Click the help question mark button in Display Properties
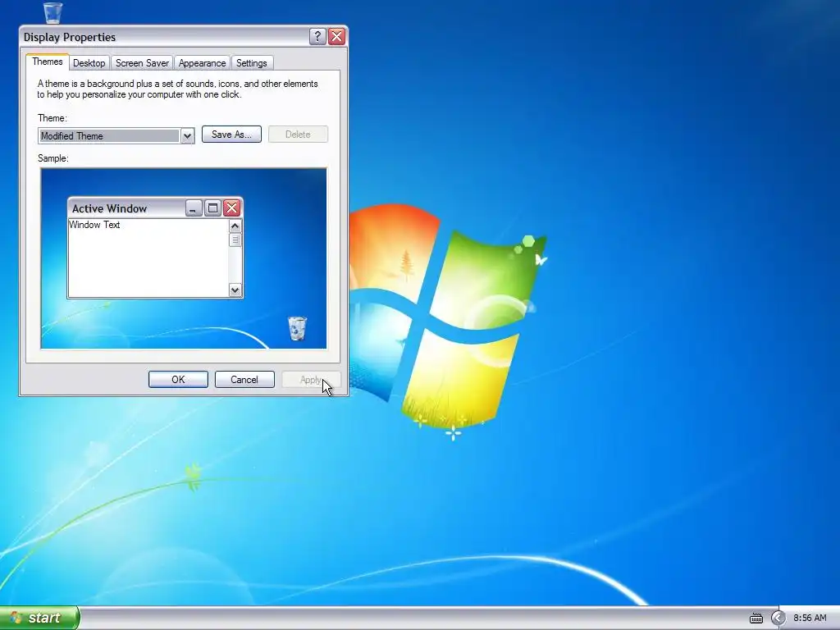840x630 pixels. (x=317, y=36)
